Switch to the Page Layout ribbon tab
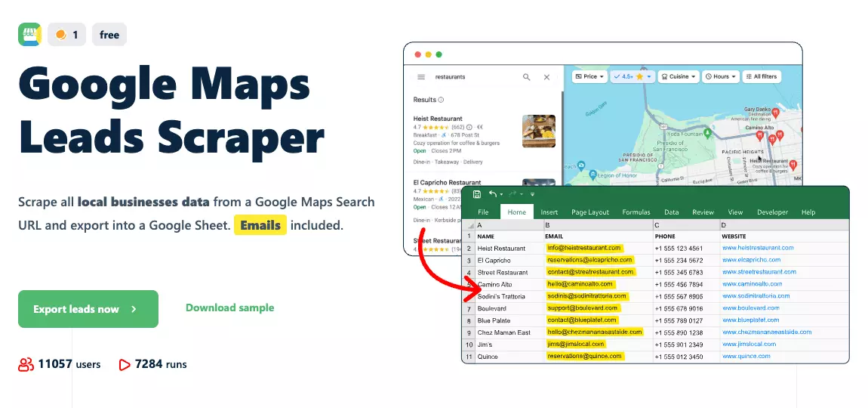This screenshot has height=408, width=868. tap(590, 212)
